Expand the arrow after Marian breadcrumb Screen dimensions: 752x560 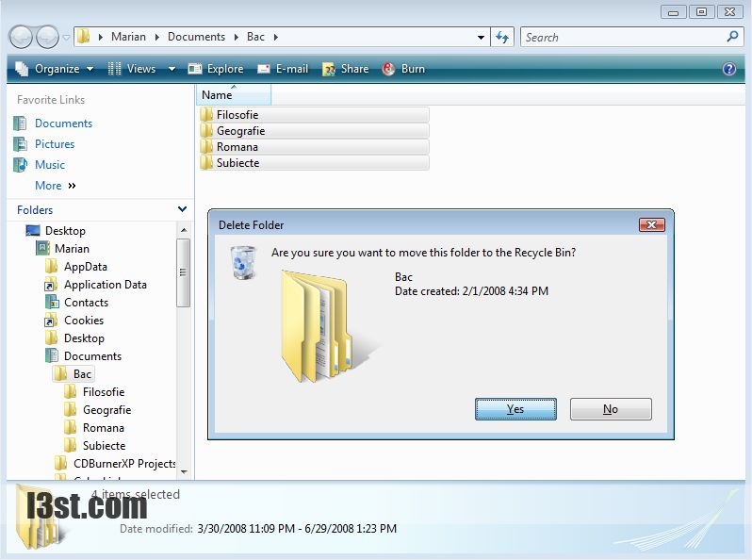pyautogui.click(x=156, y=37)
